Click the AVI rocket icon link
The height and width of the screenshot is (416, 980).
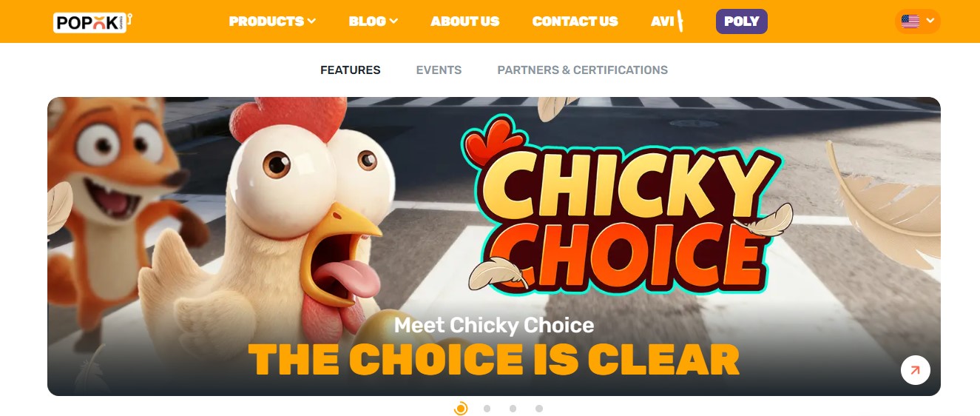667,21
